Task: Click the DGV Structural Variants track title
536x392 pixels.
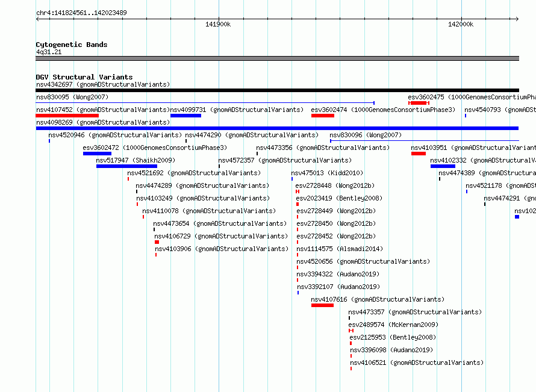Action: click(84, 77)
